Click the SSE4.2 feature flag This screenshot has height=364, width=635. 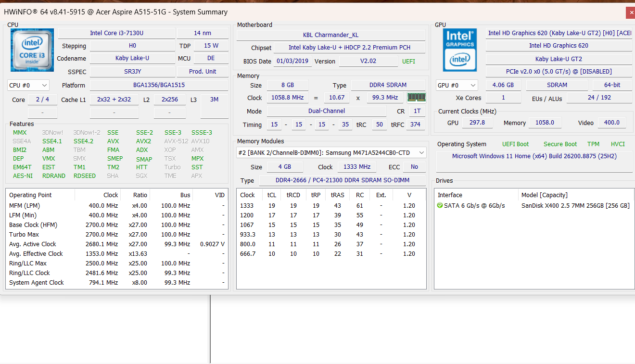point(83,141)
